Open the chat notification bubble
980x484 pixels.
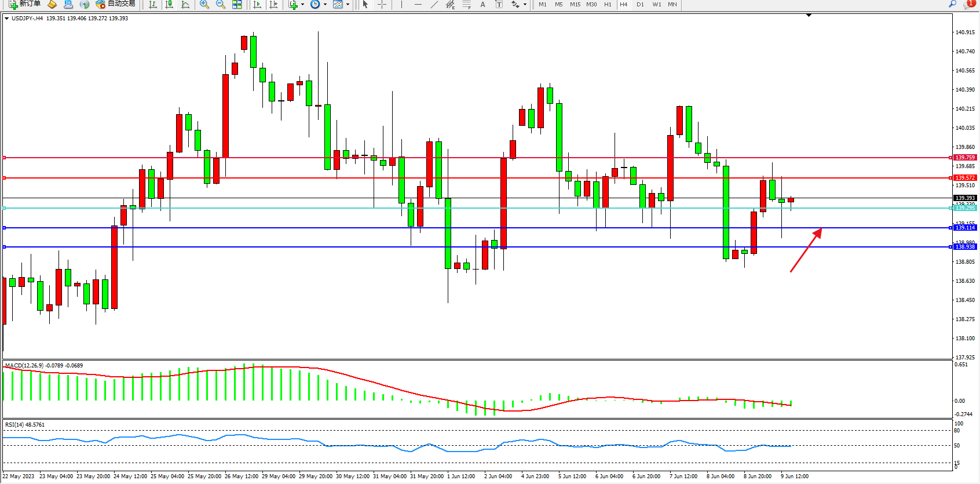[x=969, y=4]
